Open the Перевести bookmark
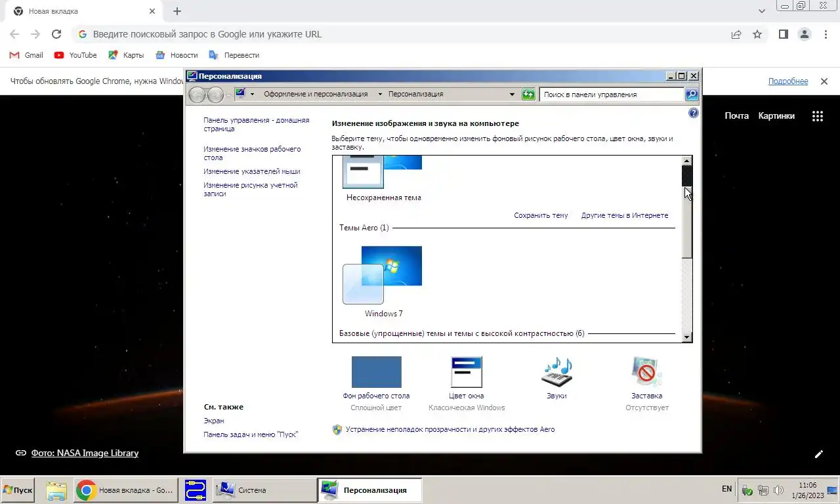 [234, 55]
